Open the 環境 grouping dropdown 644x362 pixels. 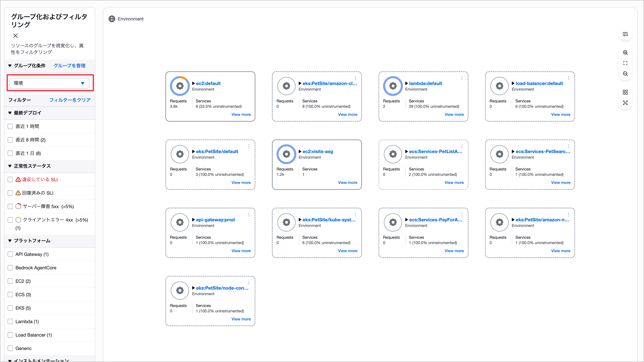(49, 83)
